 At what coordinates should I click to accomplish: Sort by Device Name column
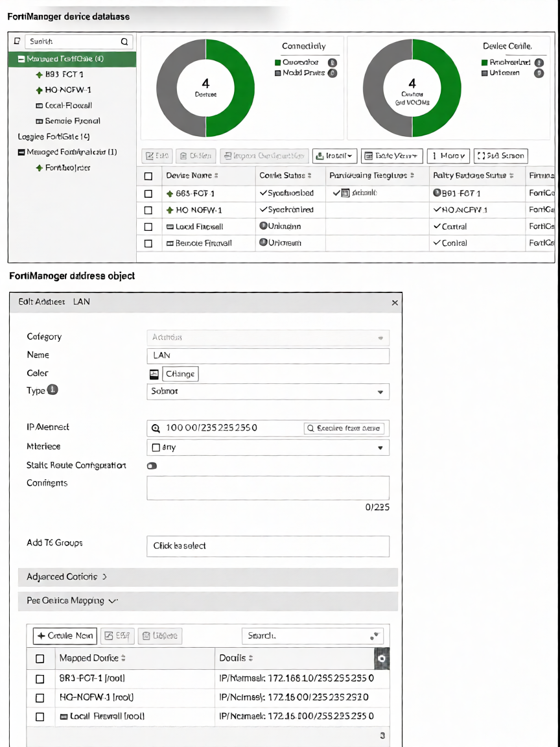click(192, 175)
